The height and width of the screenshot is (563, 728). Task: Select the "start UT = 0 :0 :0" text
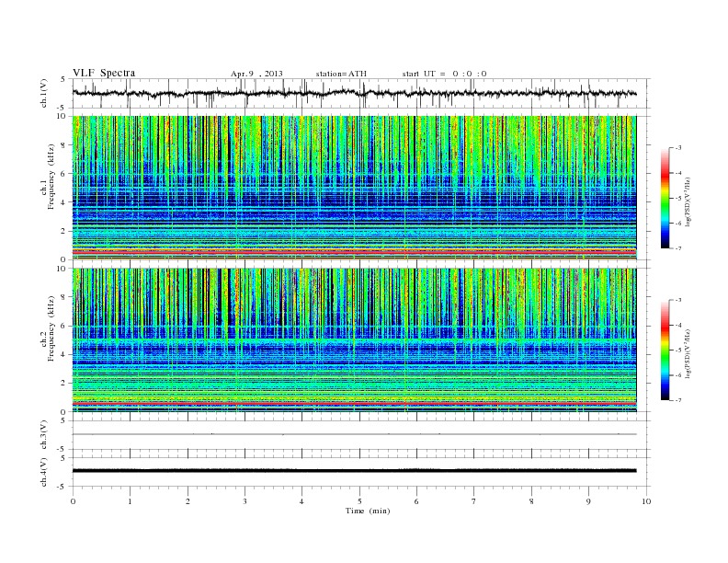coord(444,74)
